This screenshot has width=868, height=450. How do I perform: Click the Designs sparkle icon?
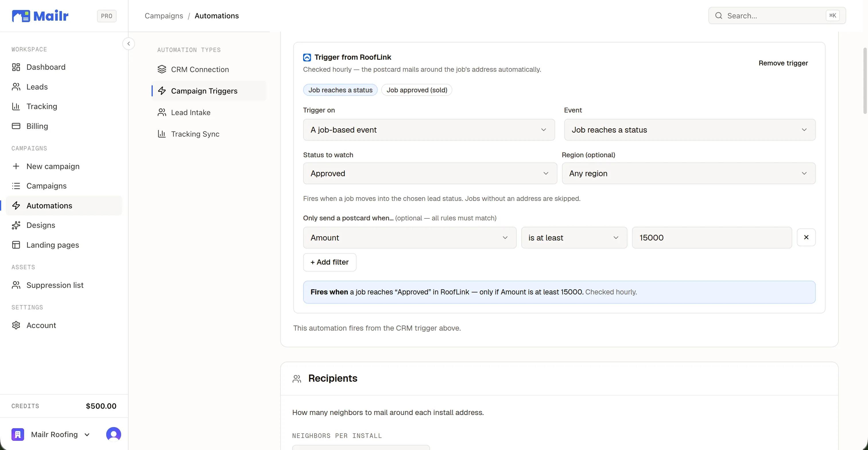click(16, 225)
